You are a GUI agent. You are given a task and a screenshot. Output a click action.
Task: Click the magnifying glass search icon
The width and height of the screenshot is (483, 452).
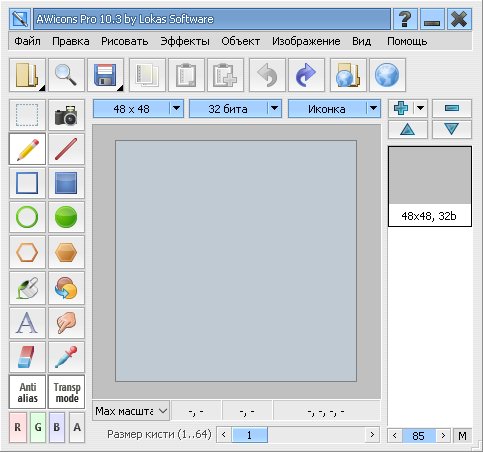pos(66,75)
